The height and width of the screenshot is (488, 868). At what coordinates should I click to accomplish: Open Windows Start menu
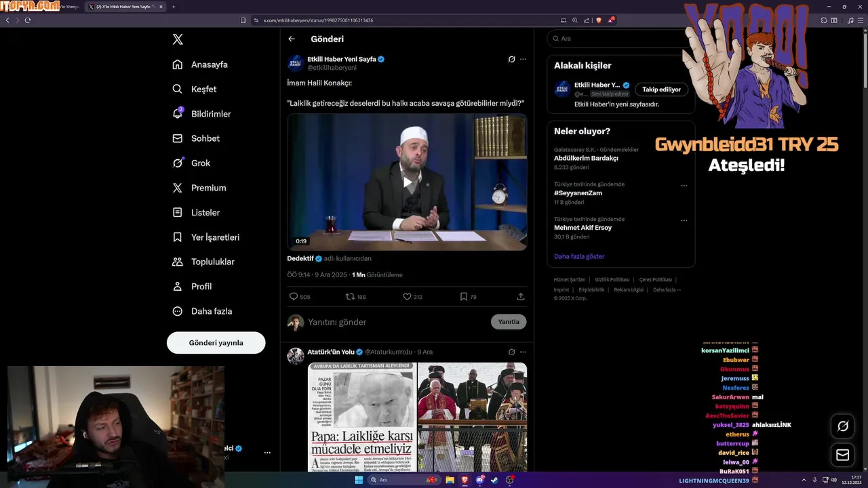[359, 480]
